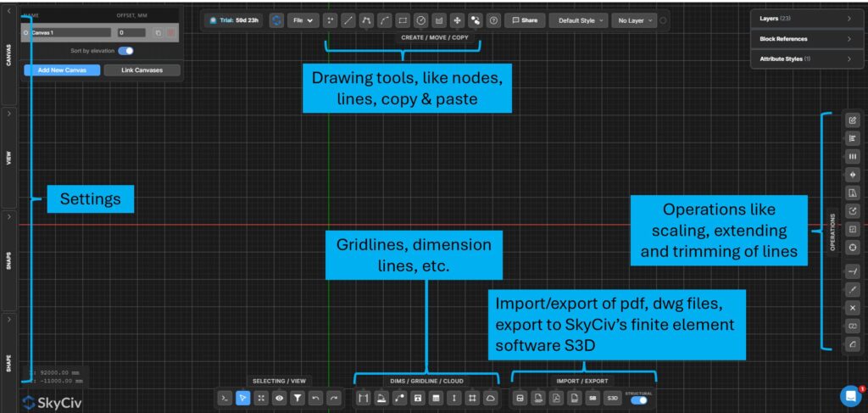
Task: Delete Canvas 1 with the red icon
Action: pyautogui.click(x=171, y=33)
